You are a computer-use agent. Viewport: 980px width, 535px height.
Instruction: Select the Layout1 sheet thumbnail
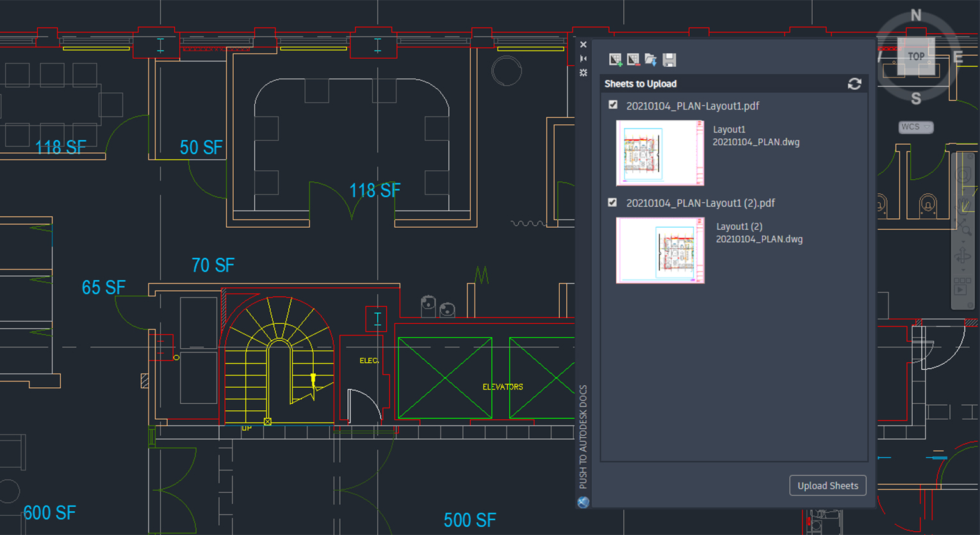pos(660,153)
